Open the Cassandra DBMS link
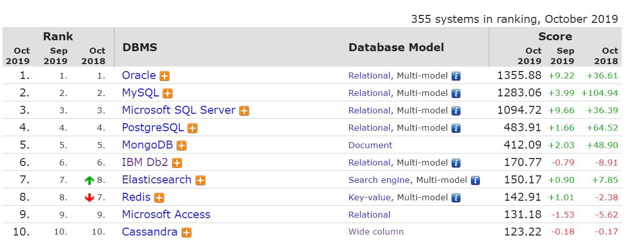 (150, 232)
